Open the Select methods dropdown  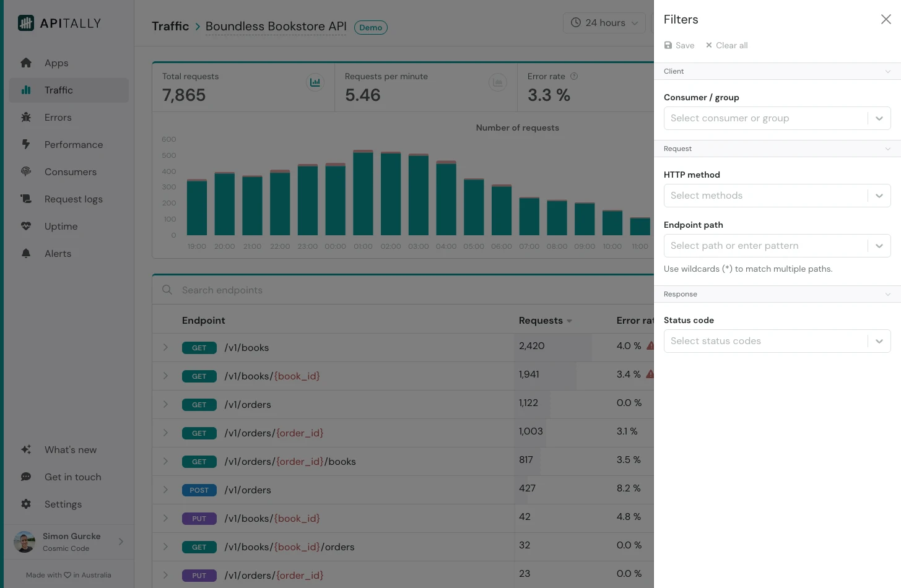tap(777, 196)
